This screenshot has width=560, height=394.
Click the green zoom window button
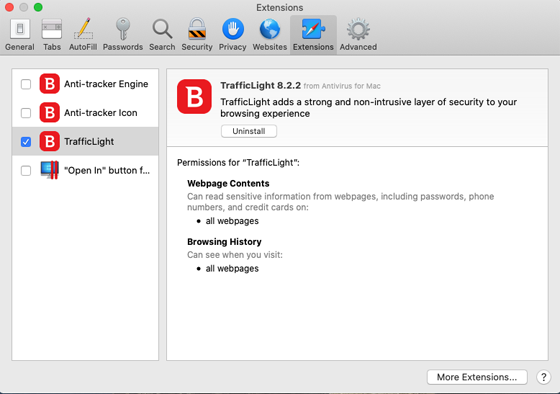(38, 7)
